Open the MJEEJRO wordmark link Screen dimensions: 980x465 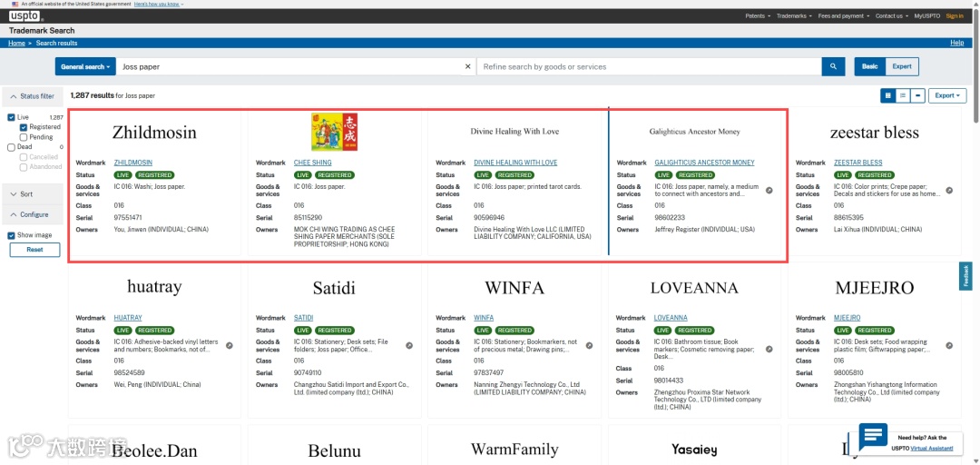[x=847, y=318]
